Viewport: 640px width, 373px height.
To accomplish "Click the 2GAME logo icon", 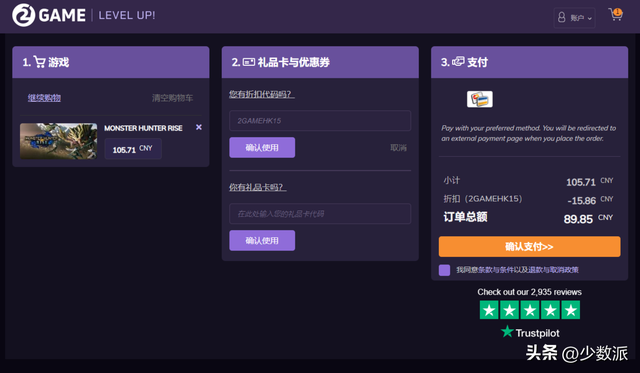I will point(23,15).
